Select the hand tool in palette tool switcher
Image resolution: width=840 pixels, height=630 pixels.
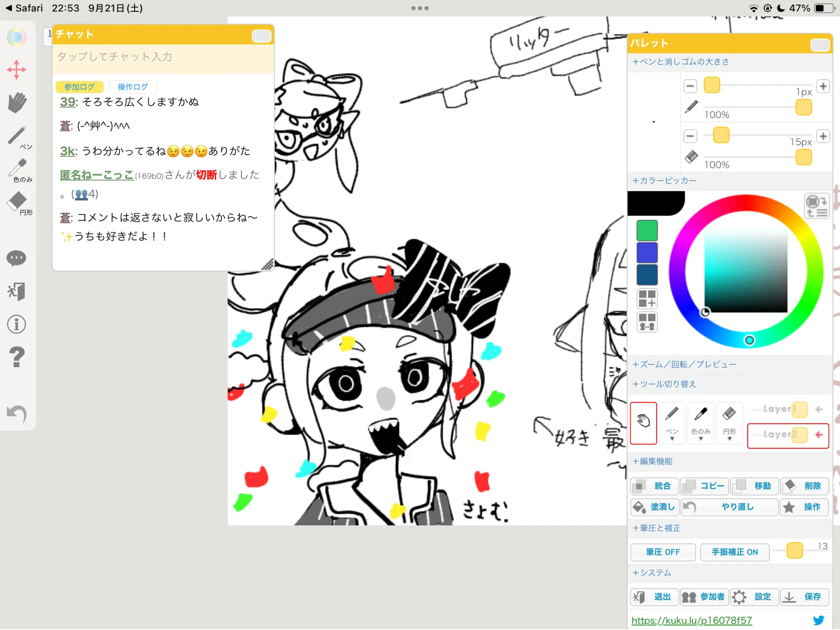tap(643, 423)
